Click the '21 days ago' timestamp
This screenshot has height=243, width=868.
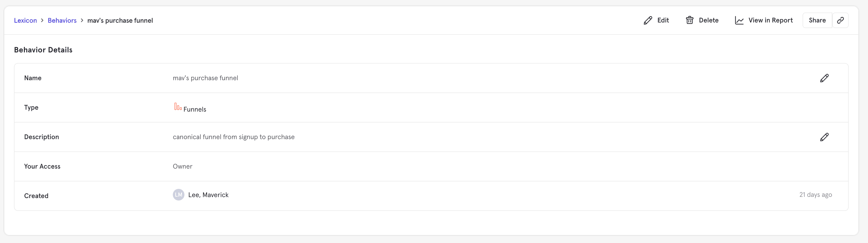coord(815,195)
